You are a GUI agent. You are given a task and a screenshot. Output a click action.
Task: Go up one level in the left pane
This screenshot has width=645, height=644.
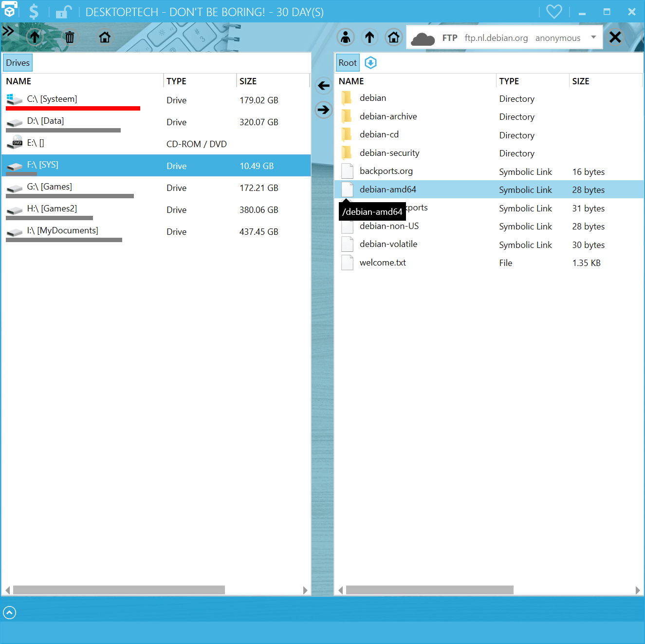coord(35,37)
